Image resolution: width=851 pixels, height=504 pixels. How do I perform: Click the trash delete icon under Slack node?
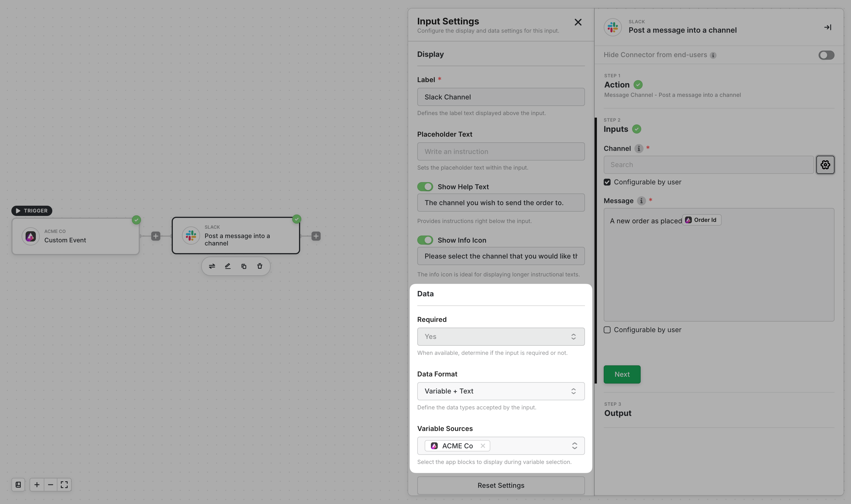tap(260, 266)
